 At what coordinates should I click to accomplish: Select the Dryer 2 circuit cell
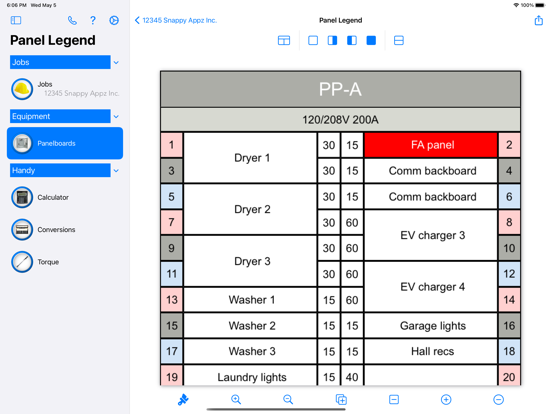(x=250, y=209)
